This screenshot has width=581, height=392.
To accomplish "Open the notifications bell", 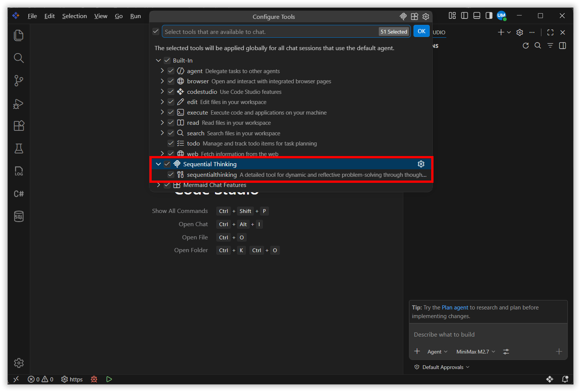I will [565, 379].
